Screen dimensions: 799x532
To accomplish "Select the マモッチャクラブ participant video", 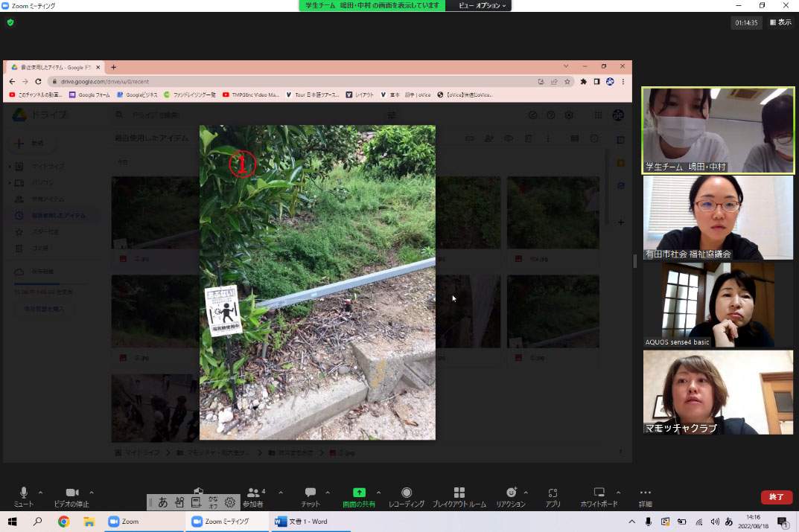I will coord(718,392).
